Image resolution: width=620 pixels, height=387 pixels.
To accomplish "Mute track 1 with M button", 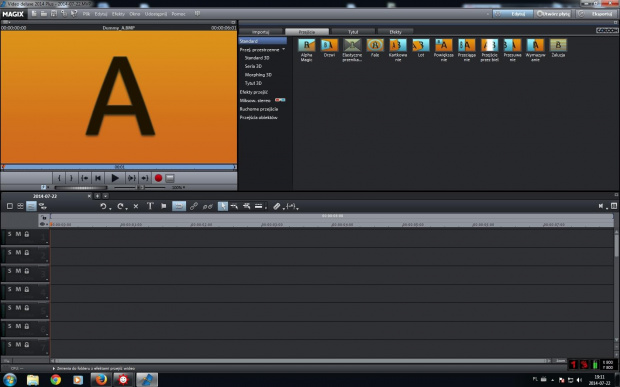I will click(18, 234).
